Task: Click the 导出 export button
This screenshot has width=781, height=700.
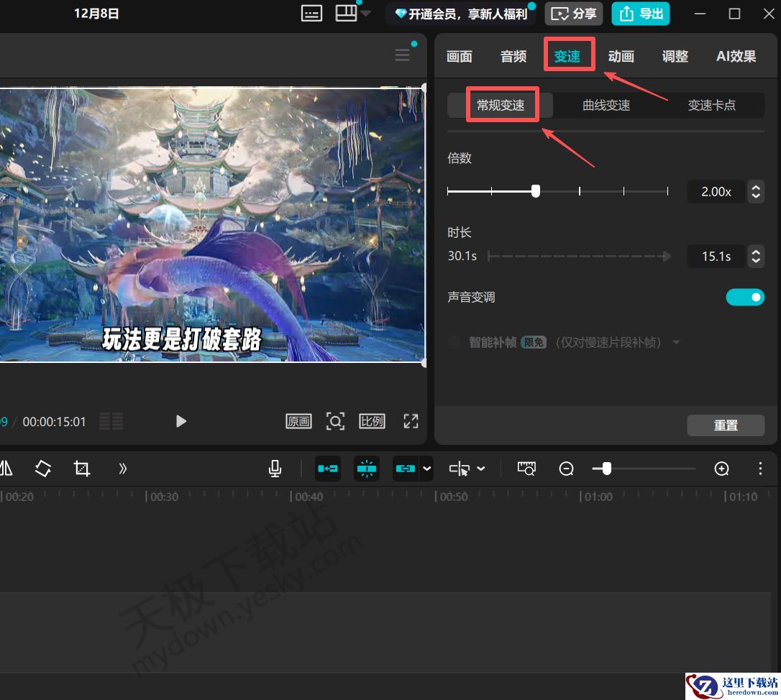Action: pos(640,13)
